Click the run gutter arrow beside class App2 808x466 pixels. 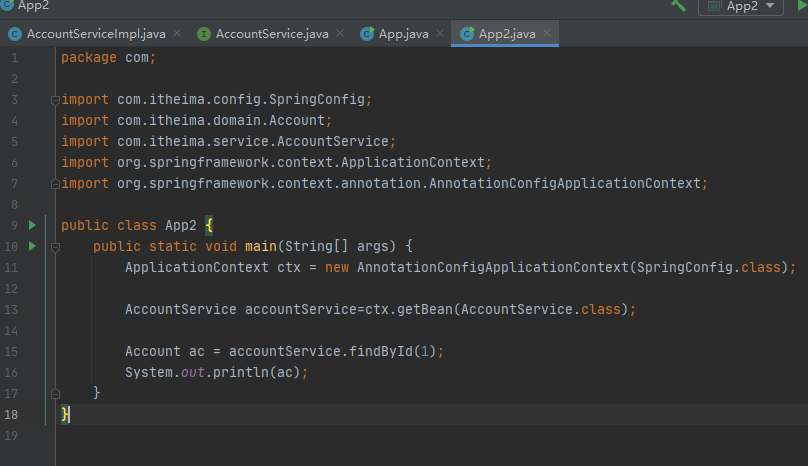point(32,225)
